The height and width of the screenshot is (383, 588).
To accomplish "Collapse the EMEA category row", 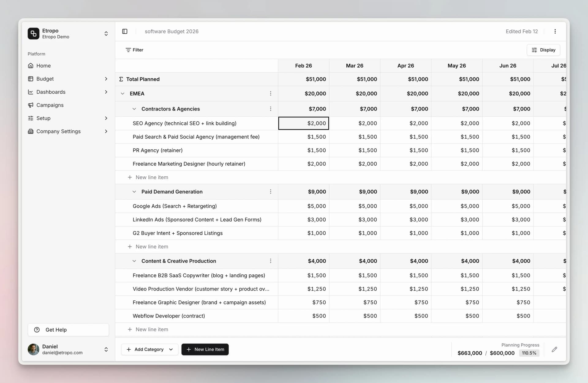I will [123, 94].
